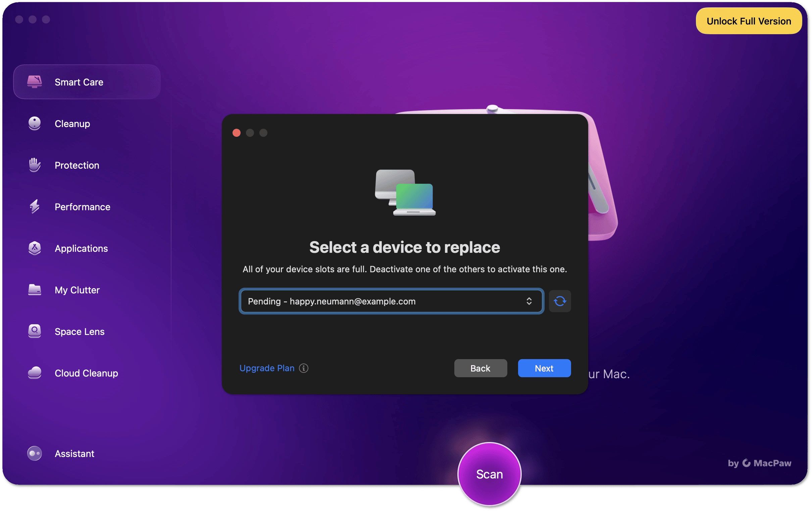Click the Performance lightning bolt icon

pyautogui.click(x=35, y=207)
